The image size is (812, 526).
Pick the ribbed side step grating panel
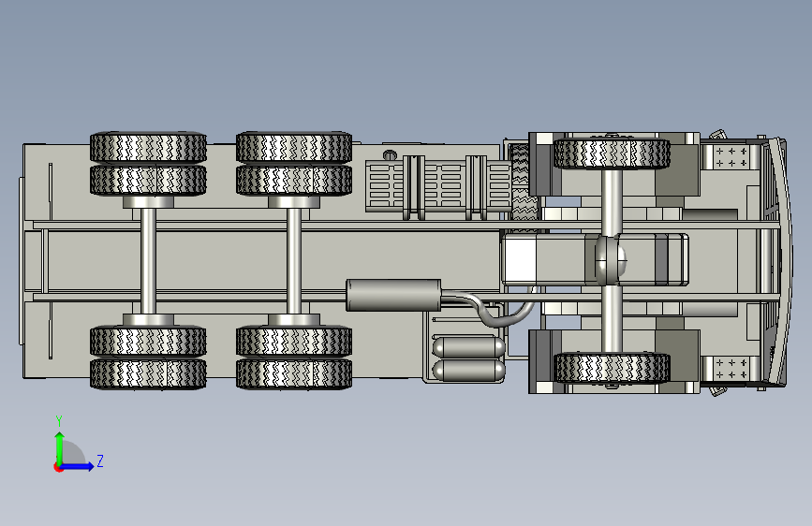[x=439, y=185]
